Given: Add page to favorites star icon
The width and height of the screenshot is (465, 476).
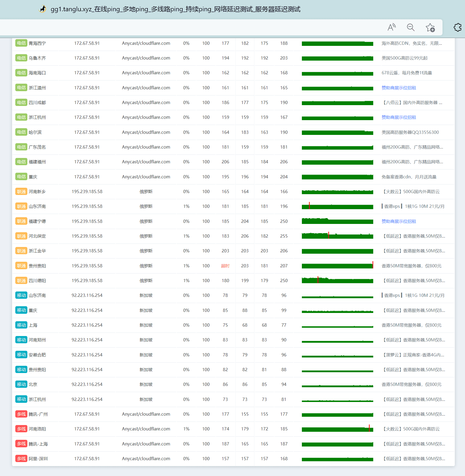Looking at the screenshot, I should (430, 27).
